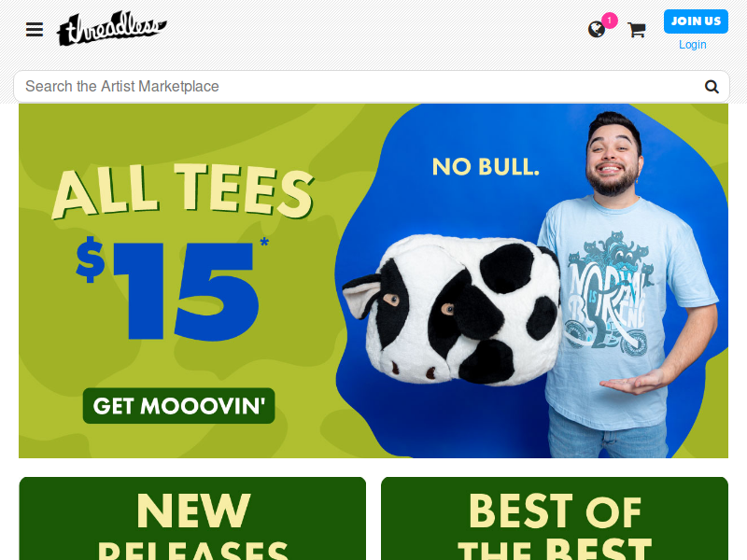Open the BEST OF THE BEST tile

tap(555, 519)
